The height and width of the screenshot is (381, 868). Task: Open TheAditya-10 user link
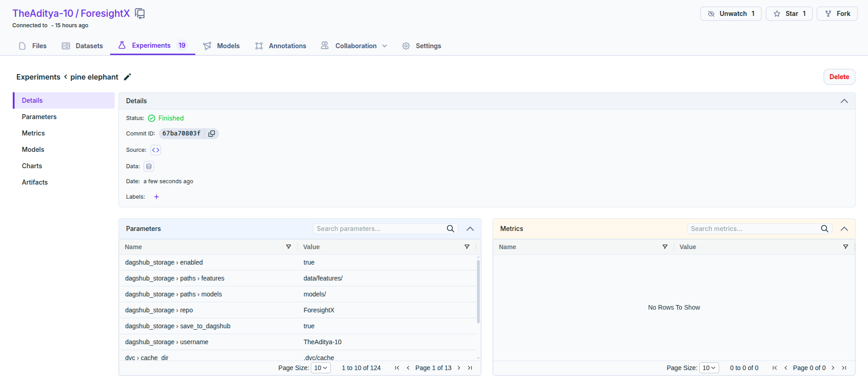(43, 14)
